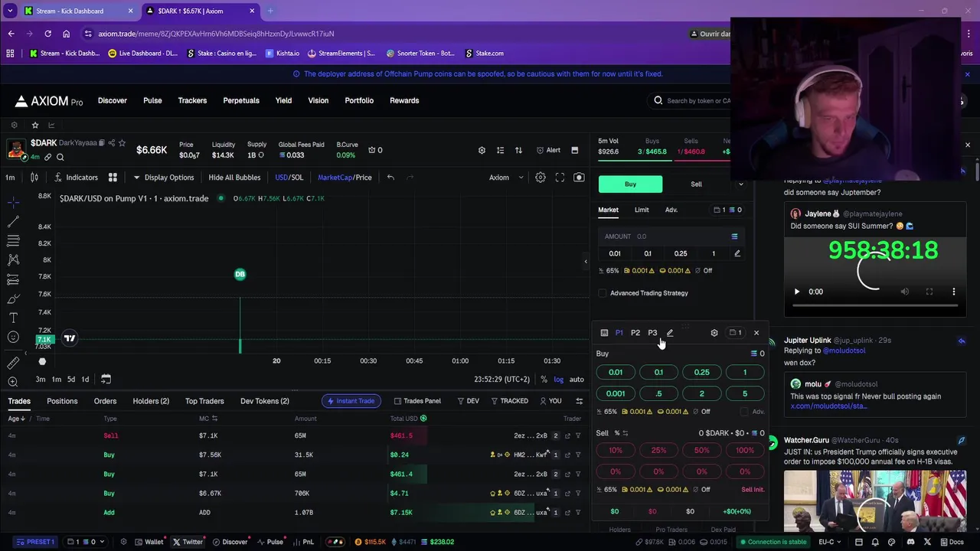Toggle chart fullscreen mode
Screen dimensions: 980x551
[x=560, y=178]
